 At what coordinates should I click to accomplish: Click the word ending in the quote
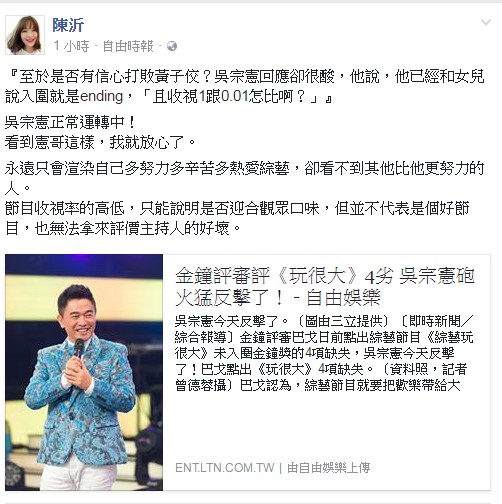[x=102, y=97]
